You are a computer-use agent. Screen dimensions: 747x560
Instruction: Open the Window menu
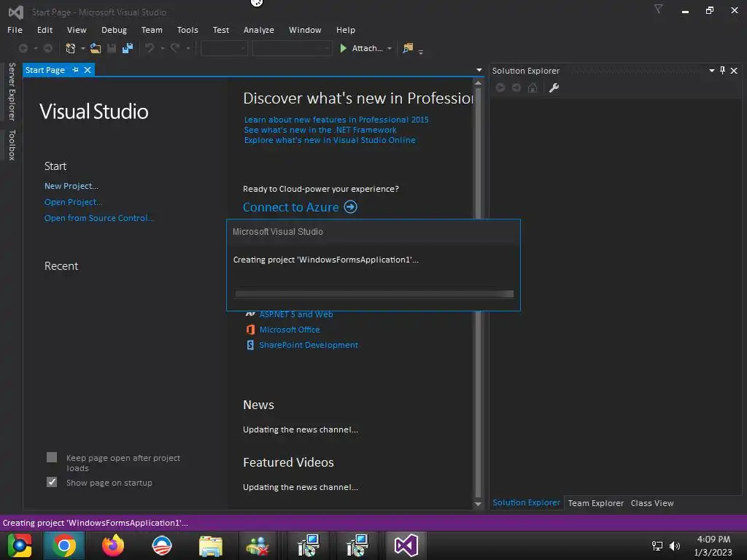click(305, 30)
